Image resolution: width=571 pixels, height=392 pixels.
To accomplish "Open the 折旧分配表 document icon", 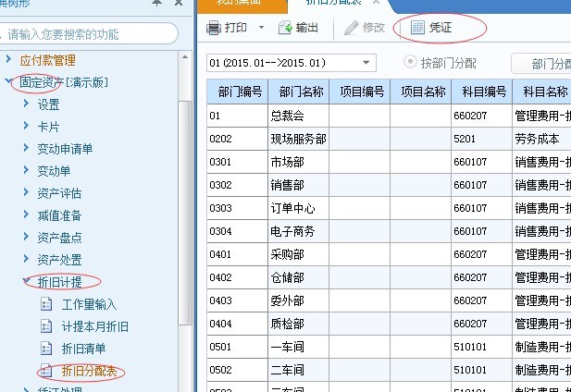I will point(46,372).
